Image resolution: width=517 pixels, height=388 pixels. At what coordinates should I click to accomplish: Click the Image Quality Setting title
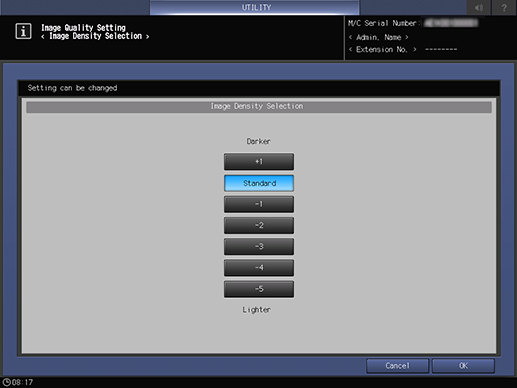coord(83,27)
